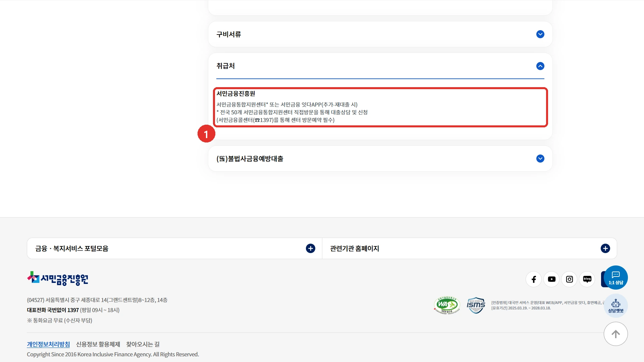644x362 pixels.
Task: Open the YouTube channel icon
Action: pos(551,279)
